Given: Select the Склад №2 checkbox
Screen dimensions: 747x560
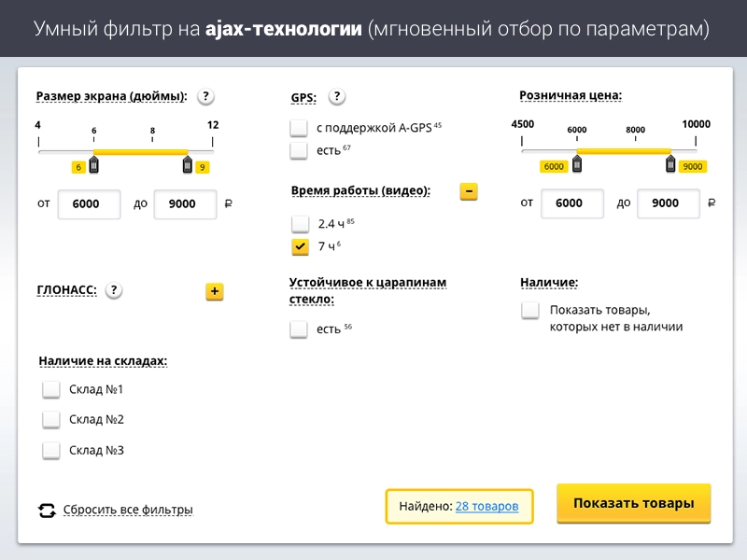Looking at the screenshot, I should tap(51, 420).
